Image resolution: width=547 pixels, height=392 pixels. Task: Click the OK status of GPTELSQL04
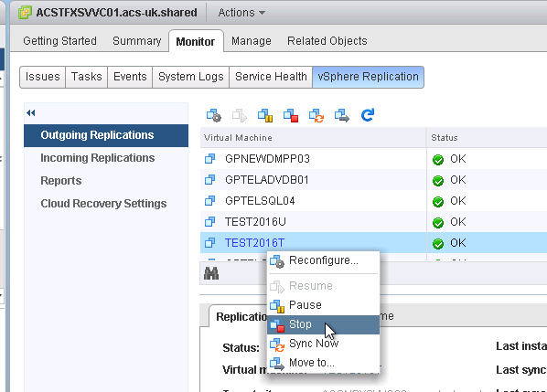point(457,201)
